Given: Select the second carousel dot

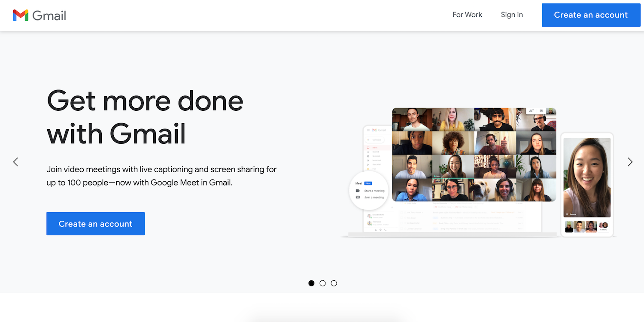Looking at the screenshot, I should click(322, 283).
